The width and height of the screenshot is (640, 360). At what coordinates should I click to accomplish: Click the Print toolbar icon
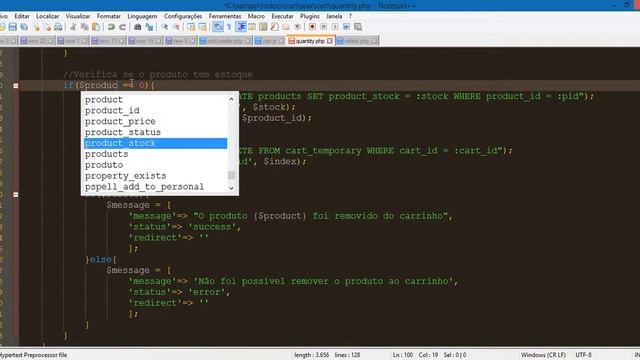click(x=58, y=27)
